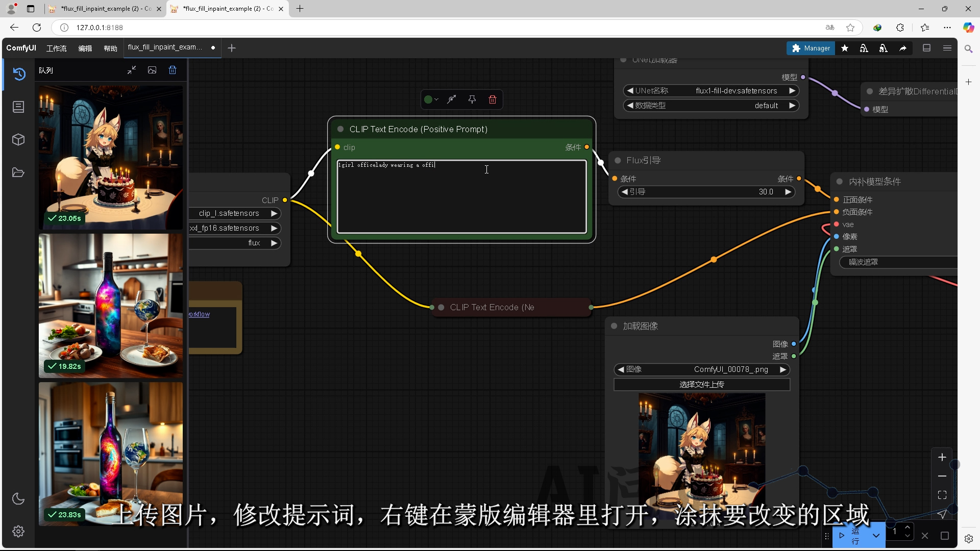Toggle dark theme moon icon

click(18, 498)
